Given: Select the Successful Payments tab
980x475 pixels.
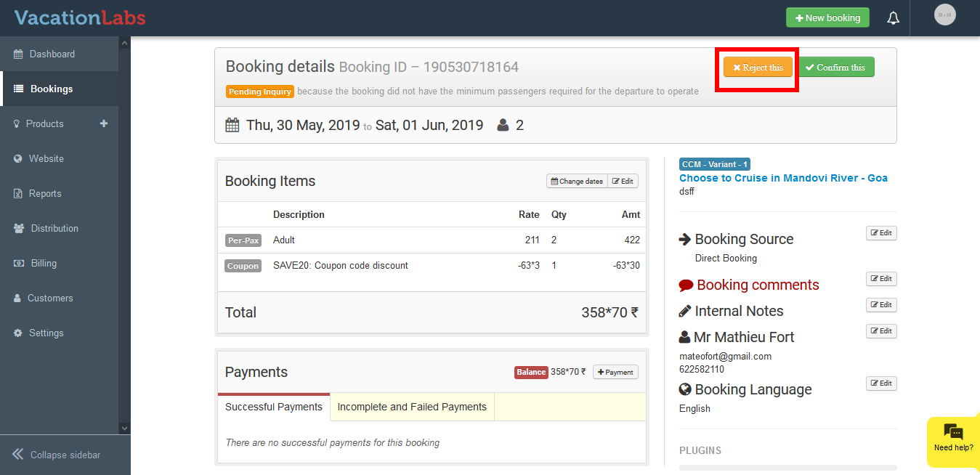Looking at the screenshot, I should (274, 407).
